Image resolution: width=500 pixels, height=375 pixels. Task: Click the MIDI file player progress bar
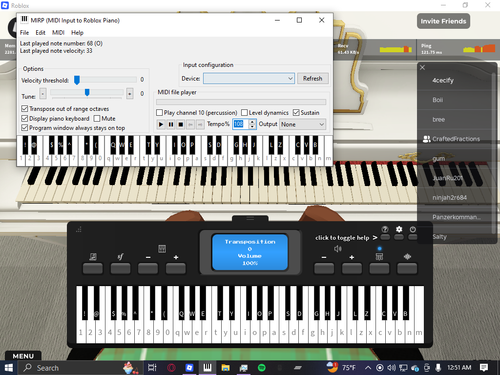click(x=241, y=102)
